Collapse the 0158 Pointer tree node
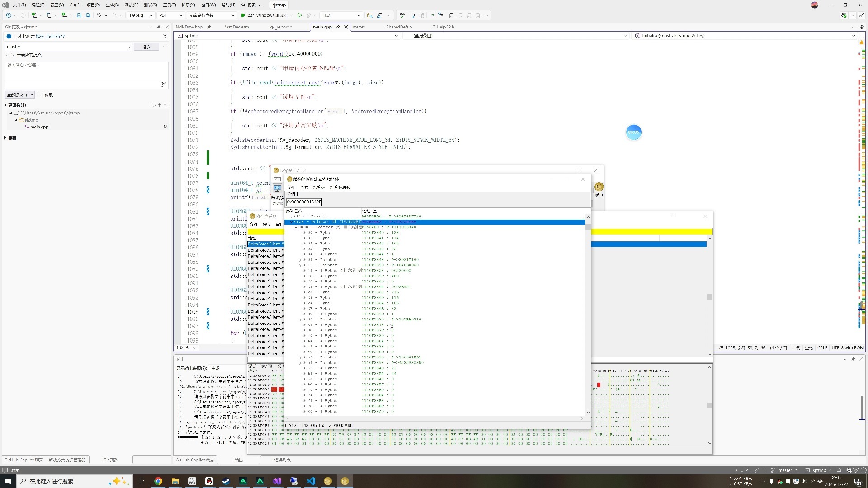 [x=291, y=222]
